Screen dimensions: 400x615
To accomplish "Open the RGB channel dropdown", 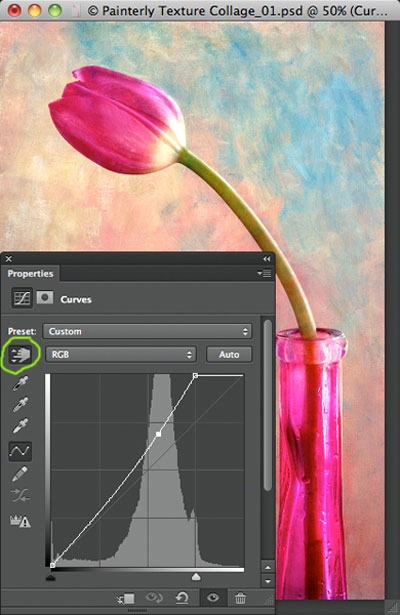I will pos(121,355).
